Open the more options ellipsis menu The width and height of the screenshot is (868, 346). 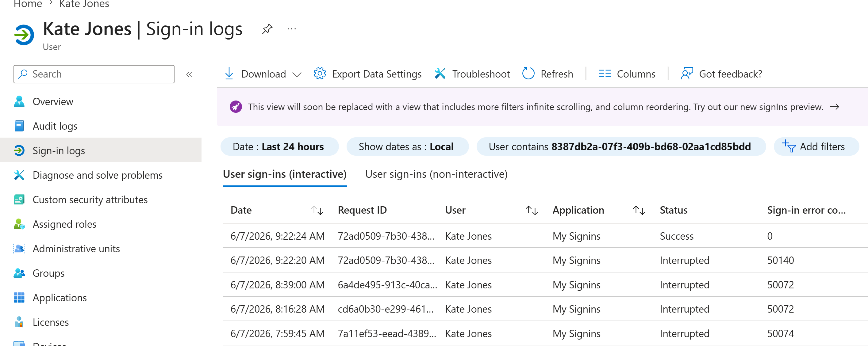(291, 29)
